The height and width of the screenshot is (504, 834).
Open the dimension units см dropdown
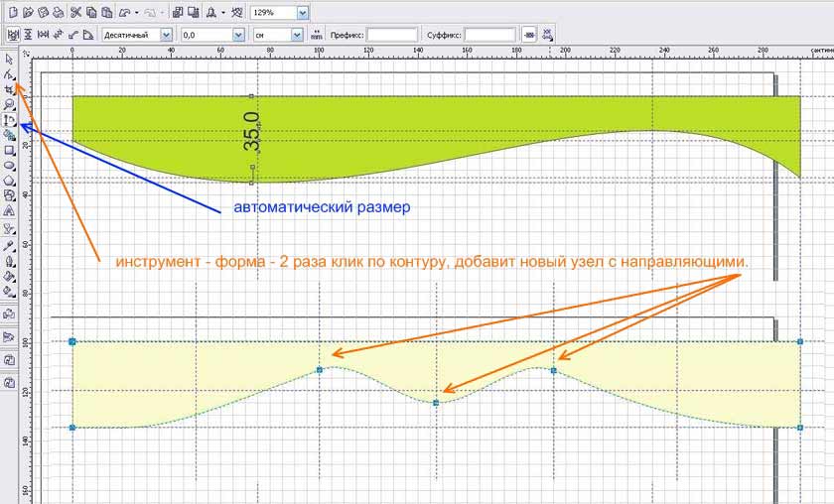coord(297,35)
